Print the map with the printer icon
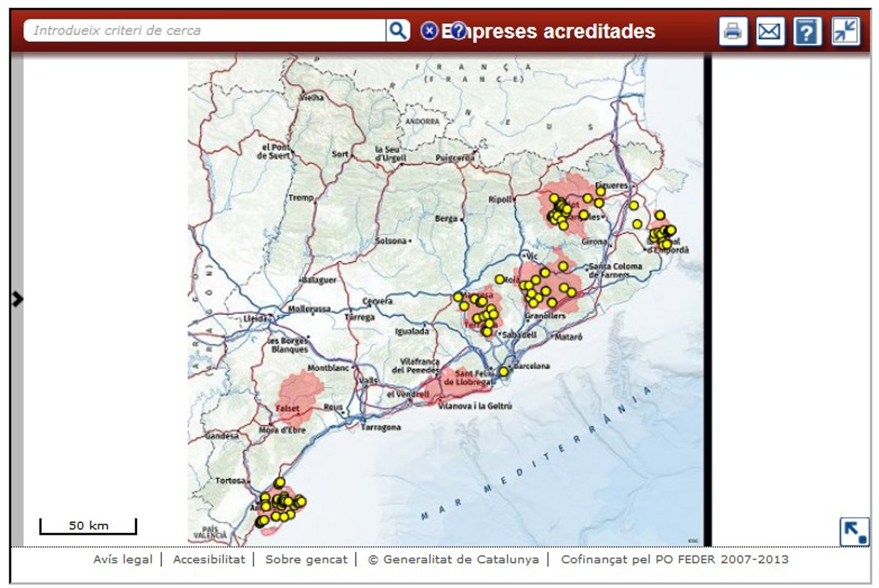 tap(733, 31)
